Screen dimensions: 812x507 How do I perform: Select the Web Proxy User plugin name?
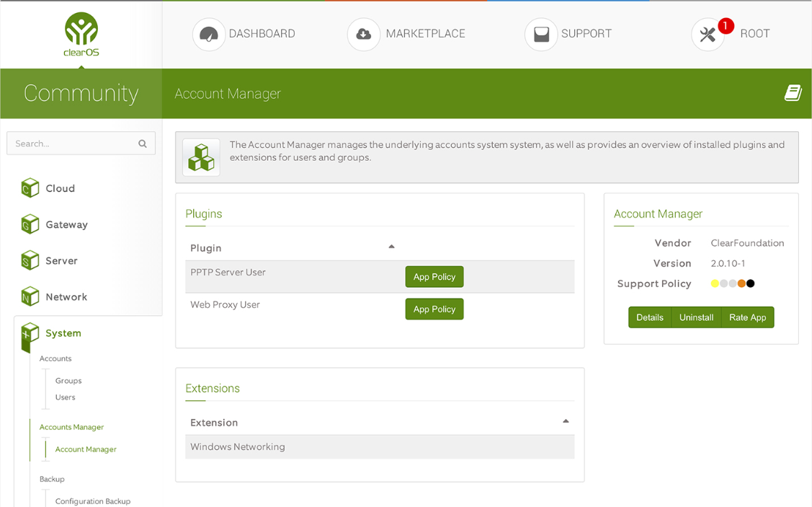[226, 305]
